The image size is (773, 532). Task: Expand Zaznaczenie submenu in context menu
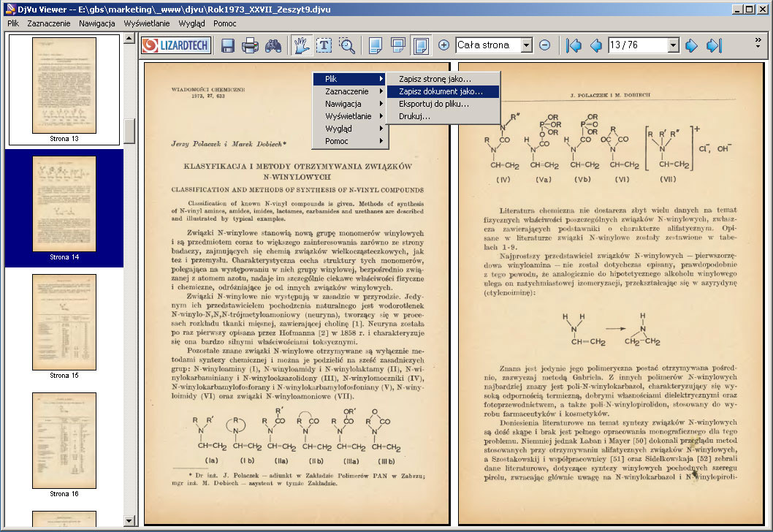(x=351, y=91)
